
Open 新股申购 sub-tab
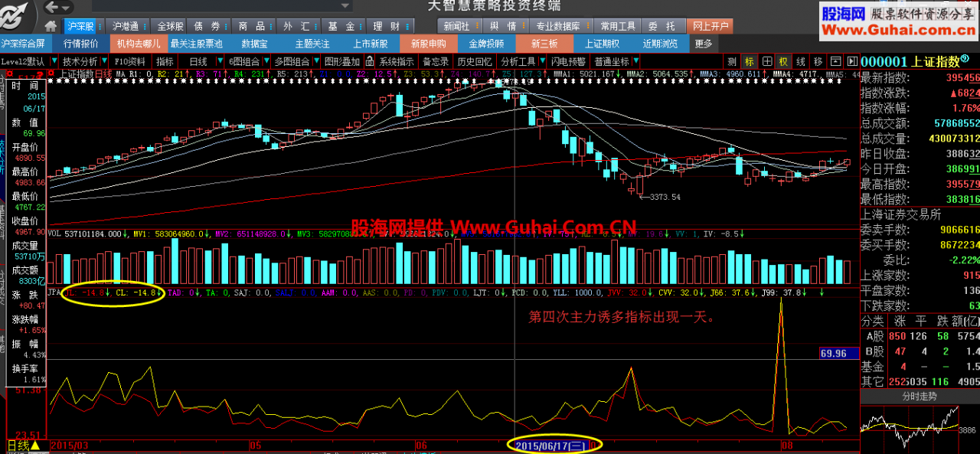point(429,44)
